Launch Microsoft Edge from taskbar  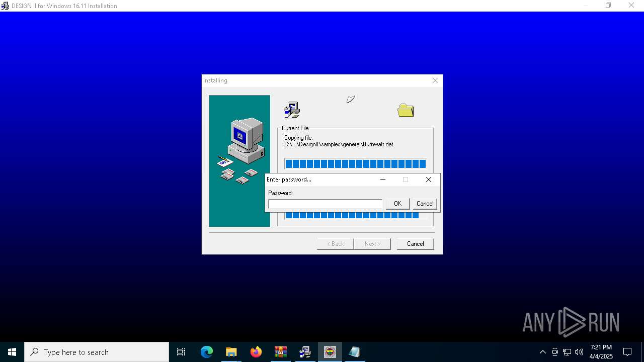(207, 352)
